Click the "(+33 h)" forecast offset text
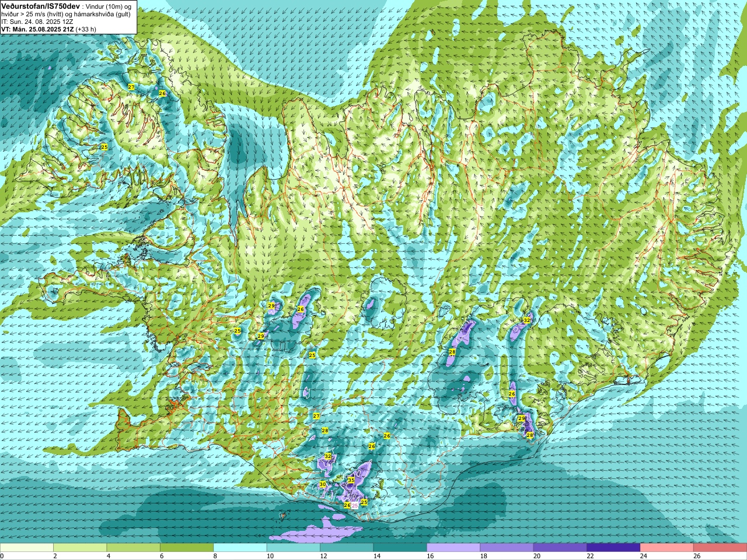Viewport: 747px width, 560px height. pos(86,29)
